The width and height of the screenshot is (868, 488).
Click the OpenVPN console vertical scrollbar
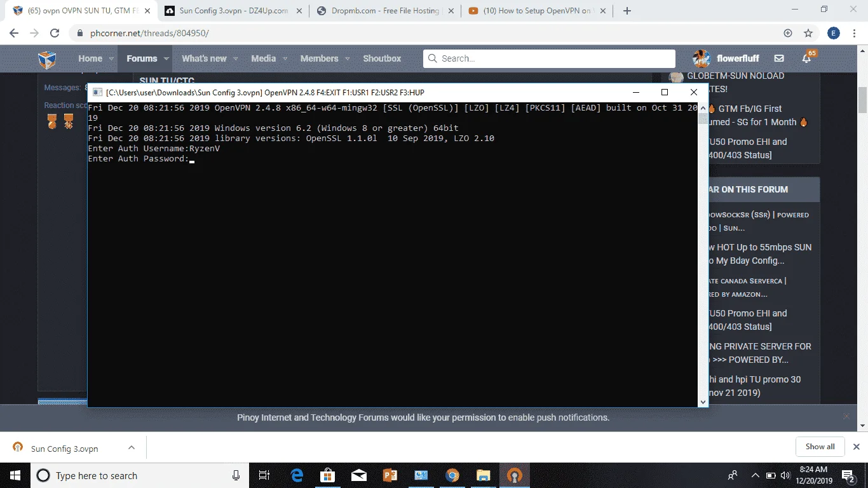tap(703, 254)
